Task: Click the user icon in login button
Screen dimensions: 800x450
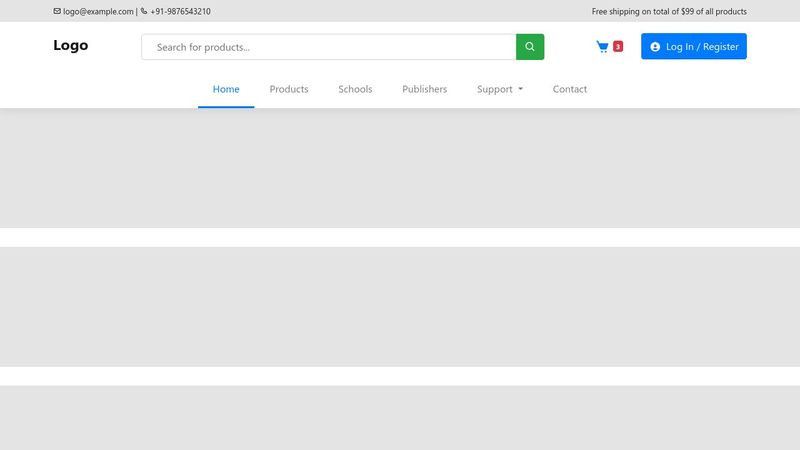Action: tap(655, 47)
